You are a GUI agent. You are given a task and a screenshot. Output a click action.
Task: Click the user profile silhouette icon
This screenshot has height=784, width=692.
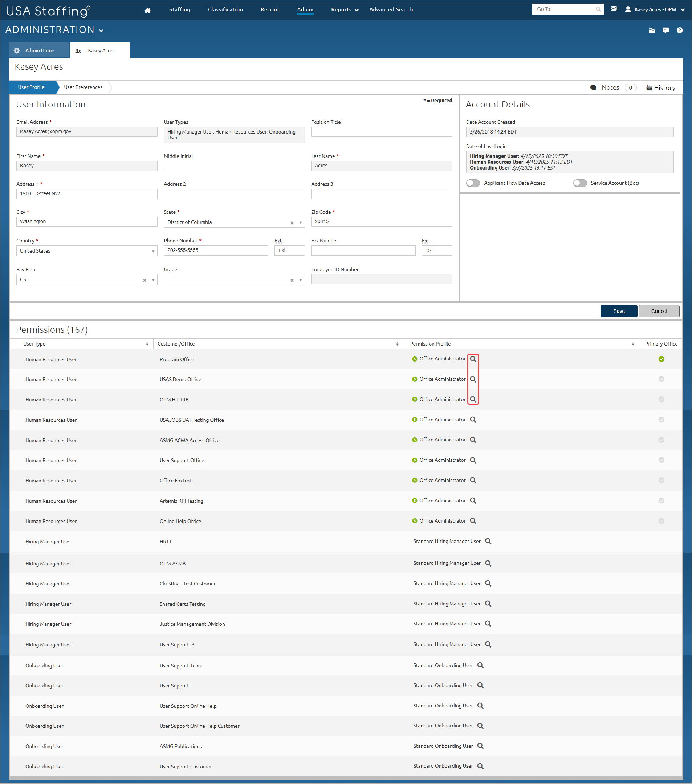(628, 9)
